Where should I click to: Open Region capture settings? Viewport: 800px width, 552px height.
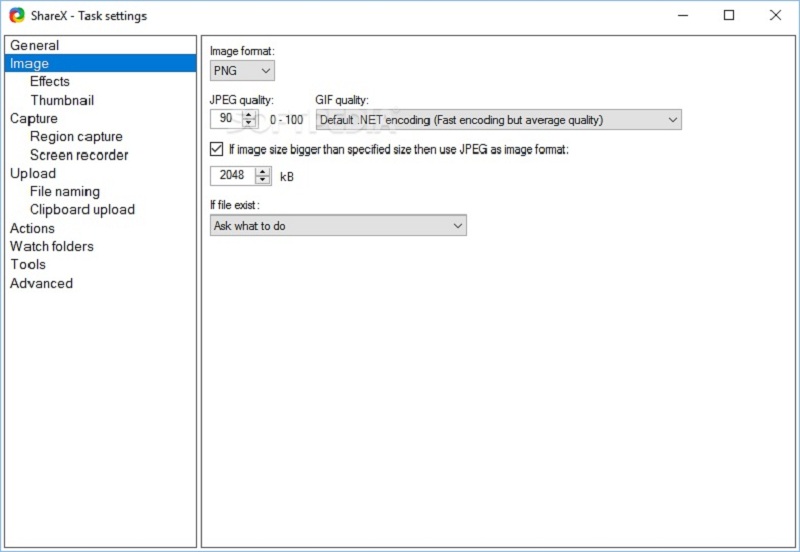(76, 136)
